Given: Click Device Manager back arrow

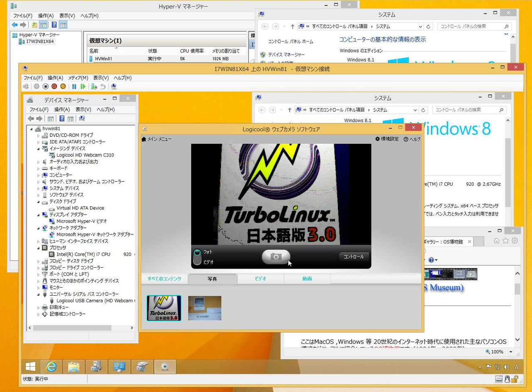Looking at the screenshot, I should (31, 118).
